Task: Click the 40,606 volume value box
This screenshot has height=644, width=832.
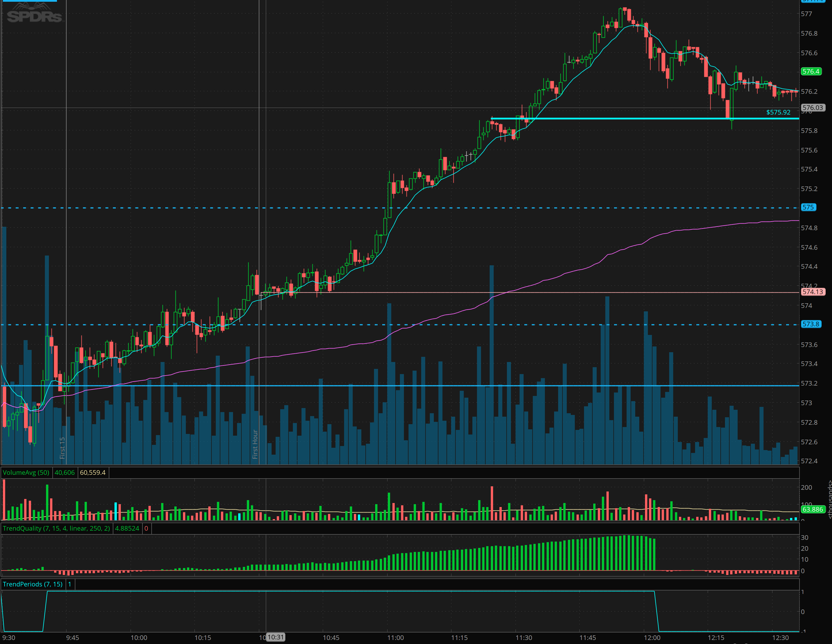Action: coord(64,472)
